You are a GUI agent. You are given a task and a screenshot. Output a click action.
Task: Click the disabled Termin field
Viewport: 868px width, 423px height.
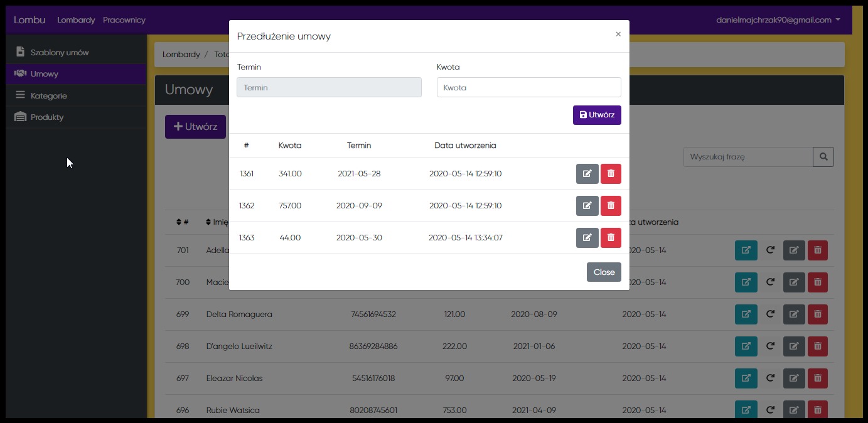[329, 87]
